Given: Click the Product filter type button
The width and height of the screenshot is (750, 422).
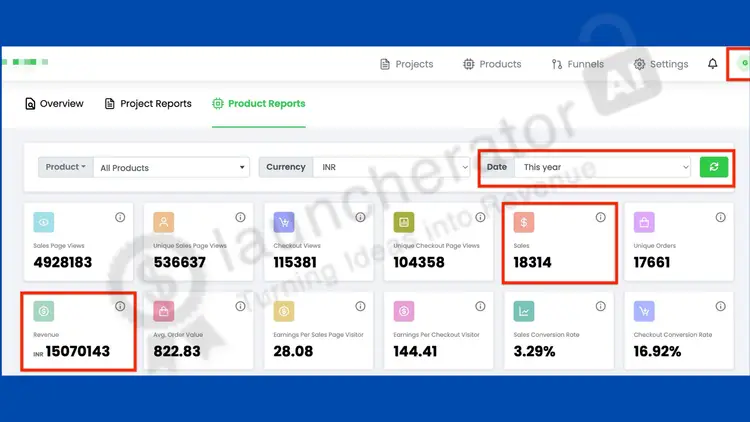Looking at the screenshot, I should pos(66,167).
